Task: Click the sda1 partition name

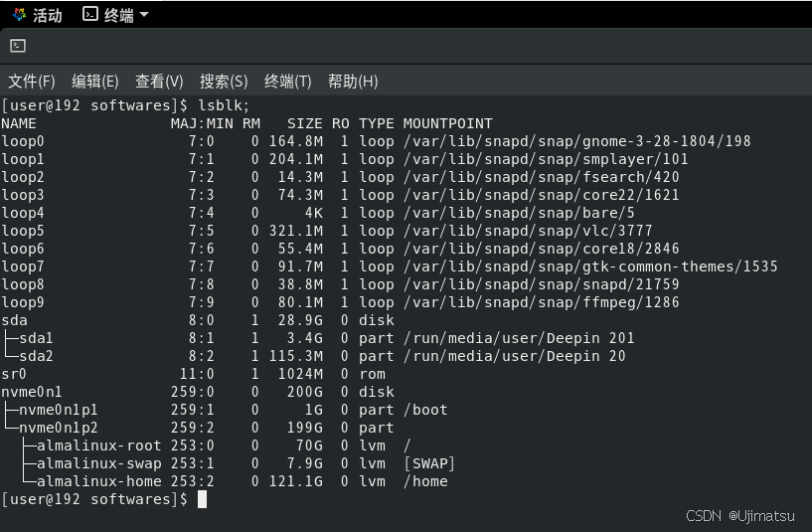Action: [x=36, y=338]
